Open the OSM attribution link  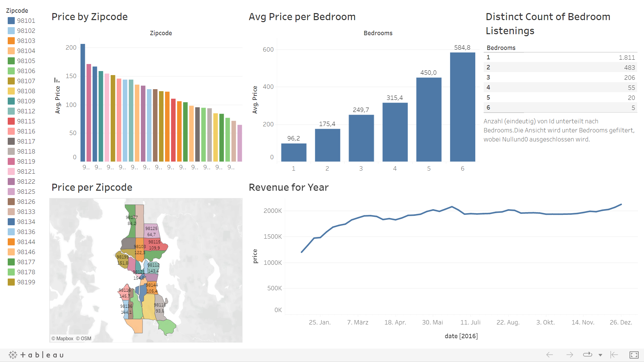point(84,339)
